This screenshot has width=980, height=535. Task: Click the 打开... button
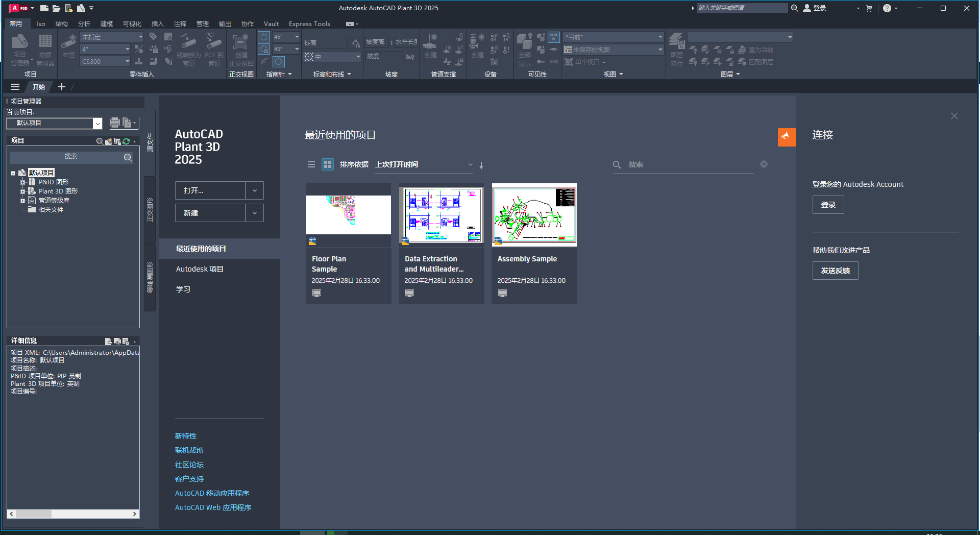click(210, 190)
